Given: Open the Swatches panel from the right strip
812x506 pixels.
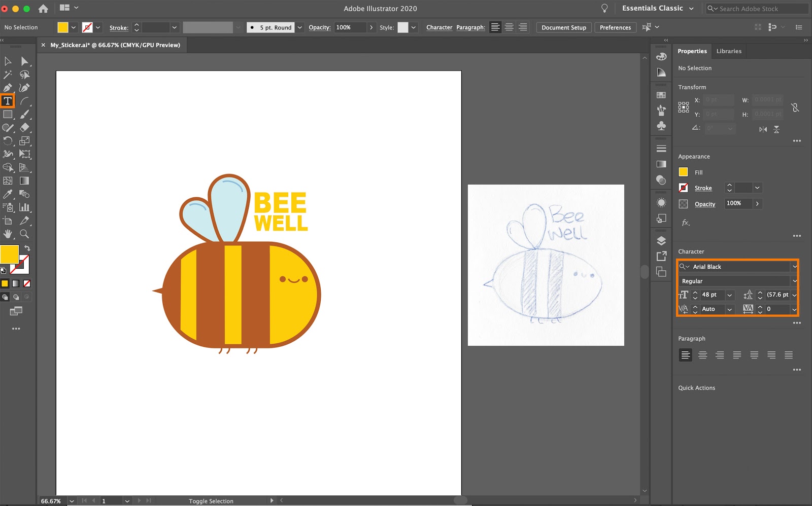Looking at the screenshot, I should pyautogui.click(x=661, y=95).
